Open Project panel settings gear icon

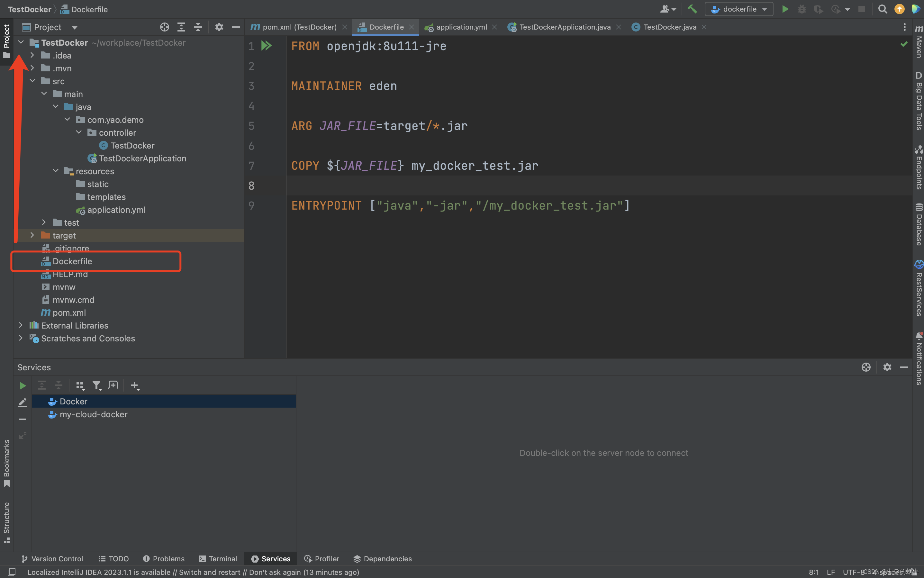tap(219, 27)
